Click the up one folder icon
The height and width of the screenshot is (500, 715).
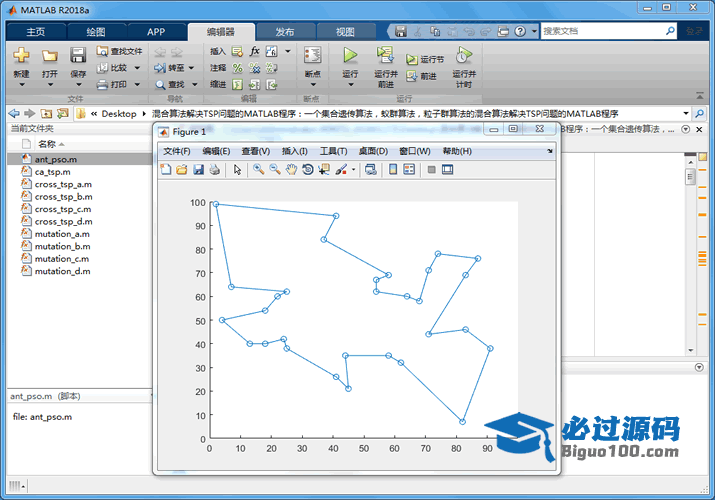click(46, 113)
